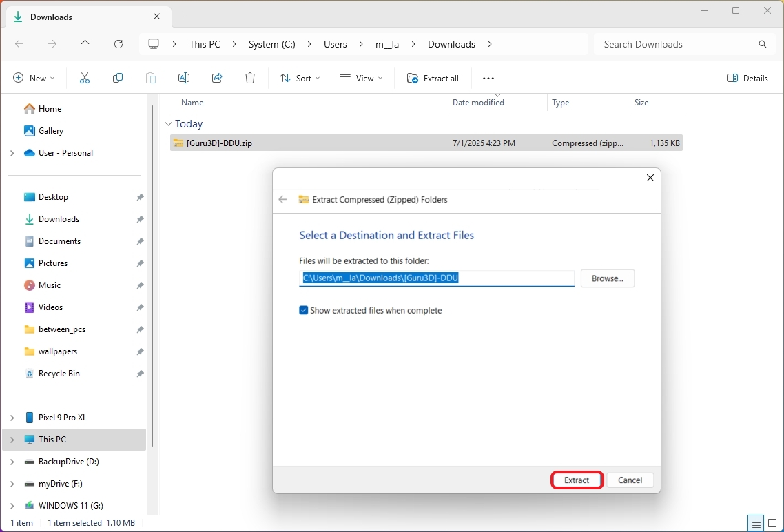Viewport: 784px width, 532px height.
Task: Select the [Guru3D]-DDU.zip file name
Action: tap(219, 143)
